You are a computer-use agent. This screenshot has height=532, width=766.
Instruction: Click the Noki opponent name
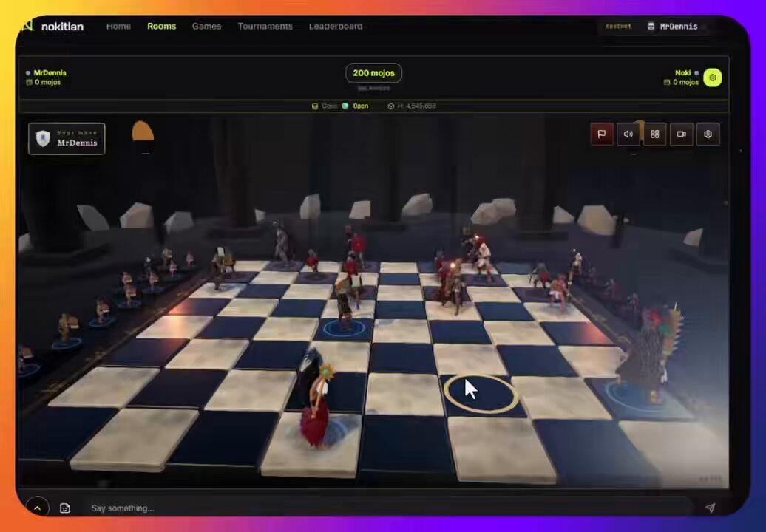tap(683, 72)
